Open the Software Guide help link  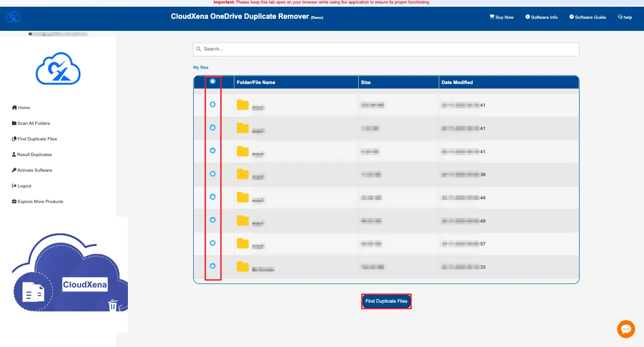pos(588,17)
